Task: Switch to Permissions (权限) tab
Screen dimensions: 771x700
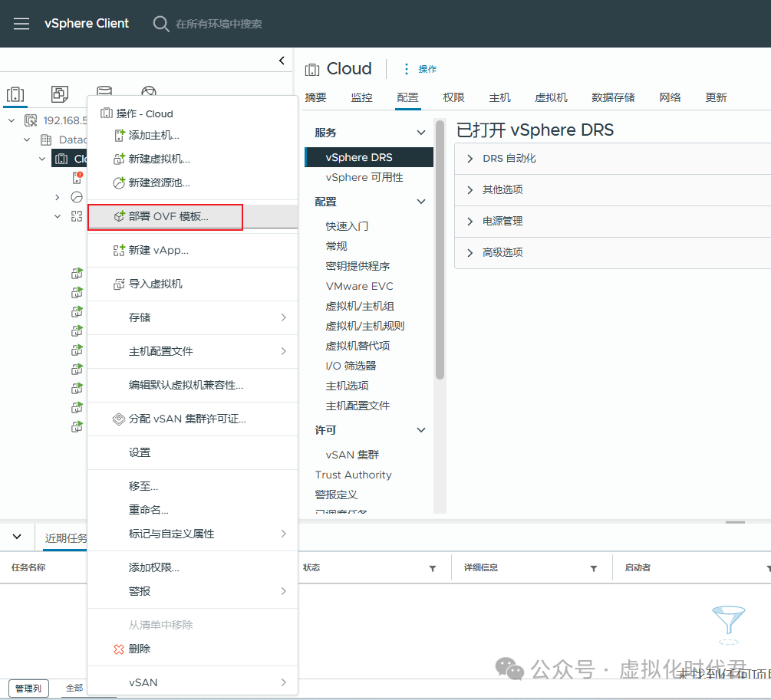Action: point(454,97)
